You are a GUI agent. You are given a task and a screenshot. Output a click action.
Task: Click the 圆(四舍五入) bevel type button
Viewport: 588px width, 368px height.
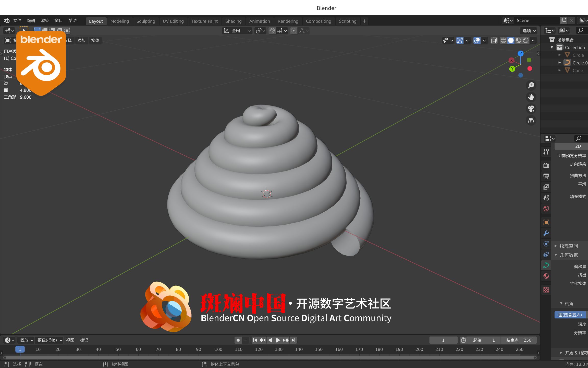[x=570, y=315]
